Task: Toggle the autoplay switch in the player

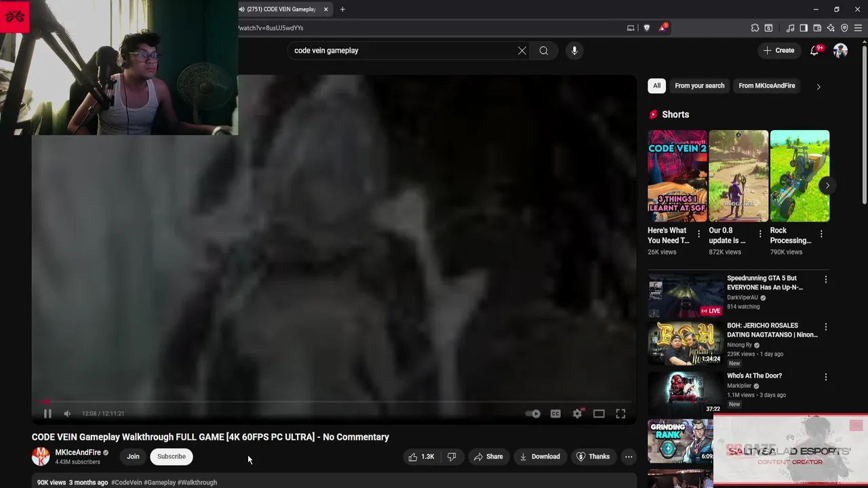Action: (x=533, y=413)
